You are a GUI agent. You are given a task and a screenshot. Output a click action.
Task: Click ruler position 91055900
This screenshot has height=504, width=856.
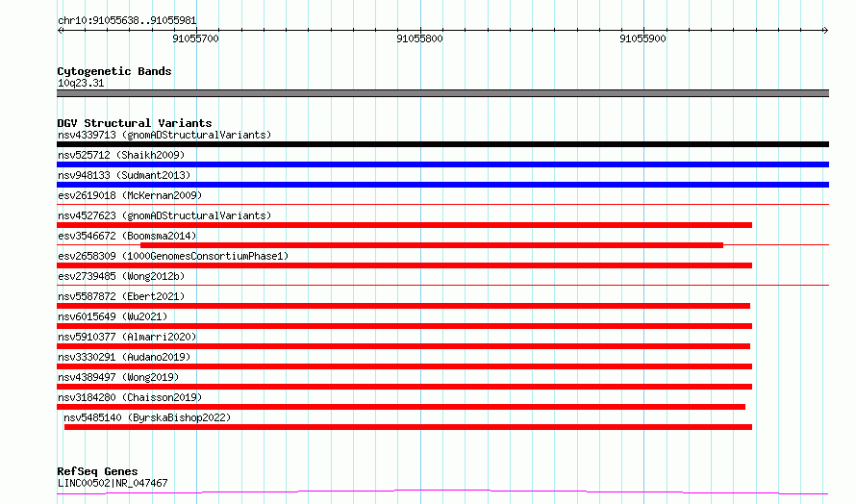pyautogui.click(x=642, y=38)
